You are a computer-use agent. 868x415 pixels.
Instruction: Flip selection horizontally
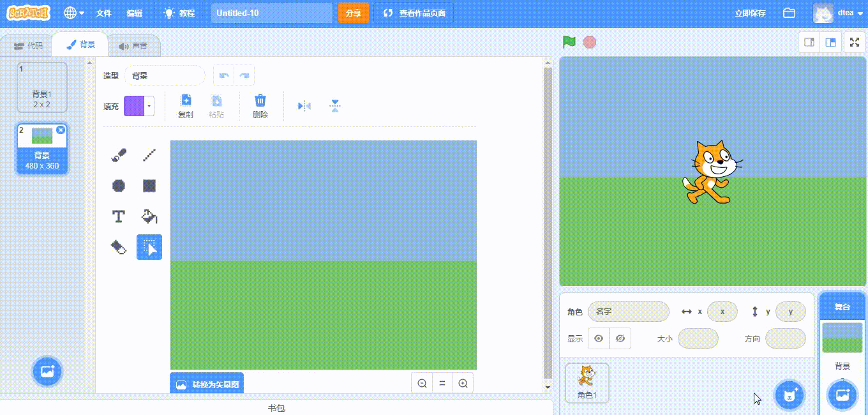coord(304,106)
